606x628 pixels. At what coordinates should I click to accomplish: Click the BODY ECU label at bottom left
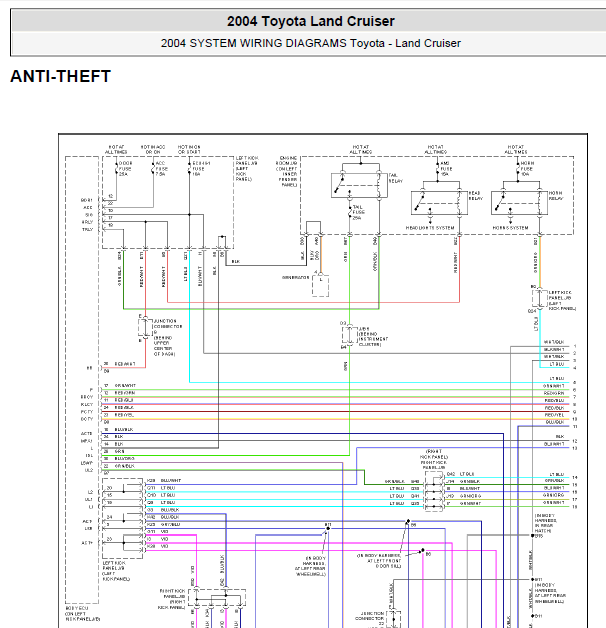[x=83, y=614]
